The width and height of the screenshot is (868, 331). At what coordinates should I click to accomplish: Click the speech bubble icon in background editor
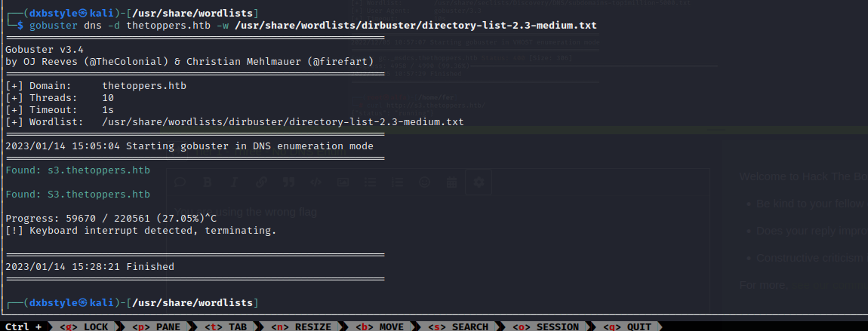coord(180,182)
